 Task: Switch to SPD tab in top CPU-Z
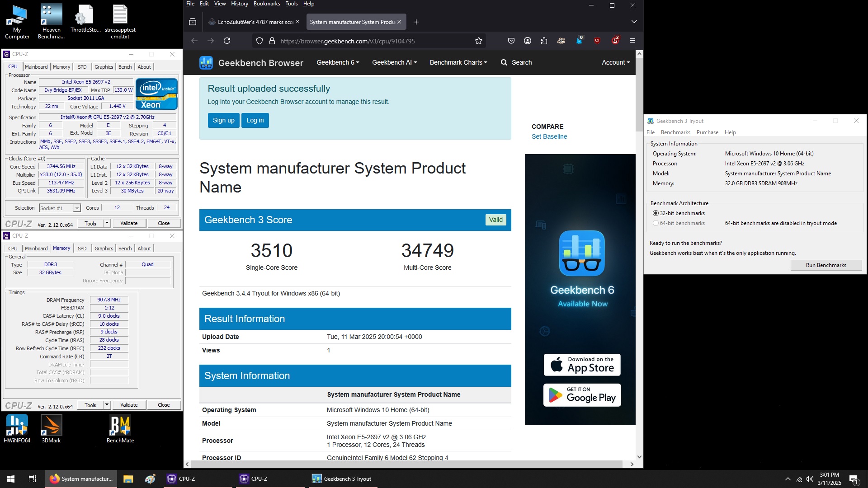tap(82, 67)
